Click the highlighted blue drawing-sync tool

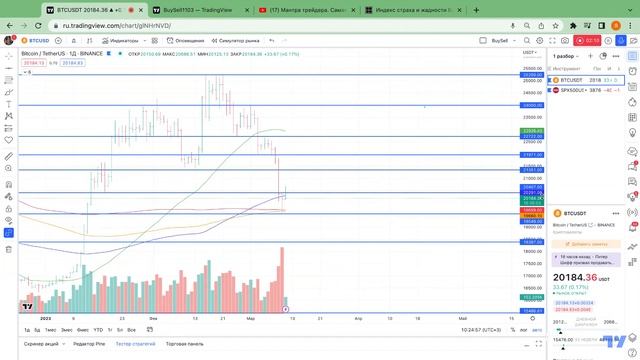coord(9,233)
